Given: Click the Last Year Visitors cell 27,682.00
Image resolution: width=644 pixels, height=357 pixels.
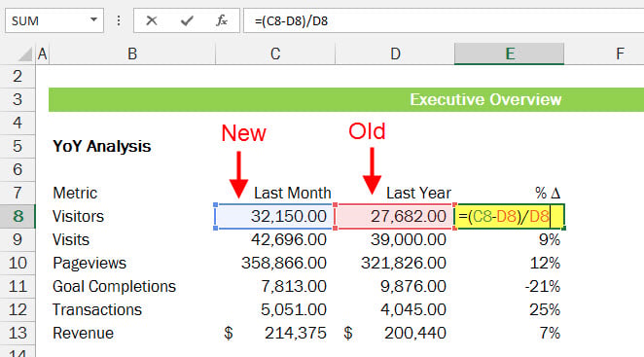Looking at the screenshot, I should coord(395,216).
